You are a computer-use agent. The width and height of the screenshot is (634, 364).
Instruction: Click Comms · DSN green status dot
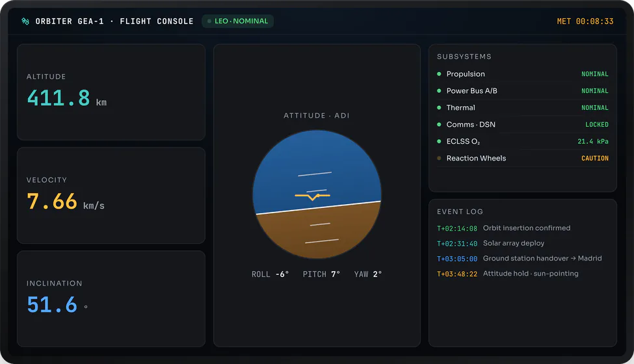pos(439,124)
